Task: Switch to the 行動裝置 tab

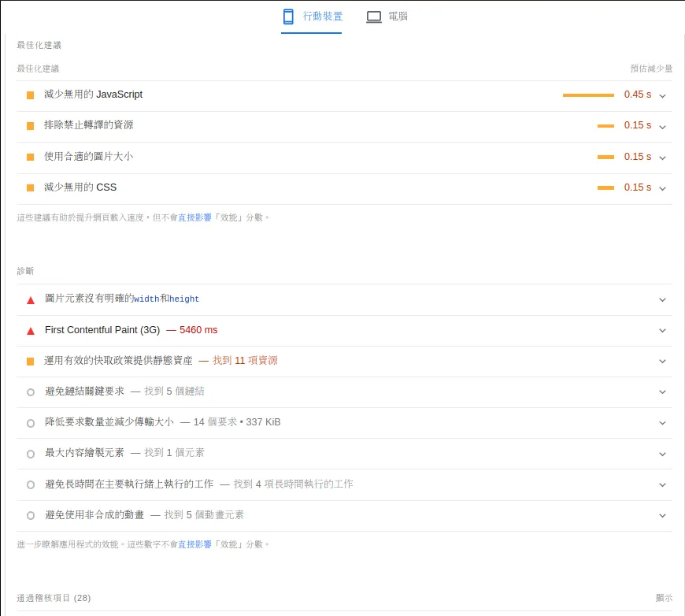Action: (x=322, y=17)
